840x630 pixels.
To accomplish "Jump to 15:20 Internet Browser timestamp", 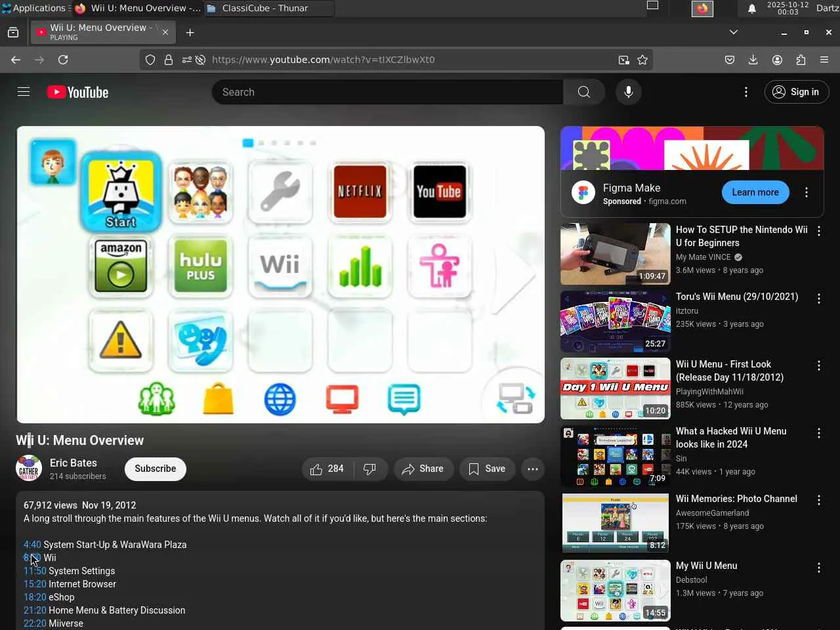I will [x=35, y=584].
